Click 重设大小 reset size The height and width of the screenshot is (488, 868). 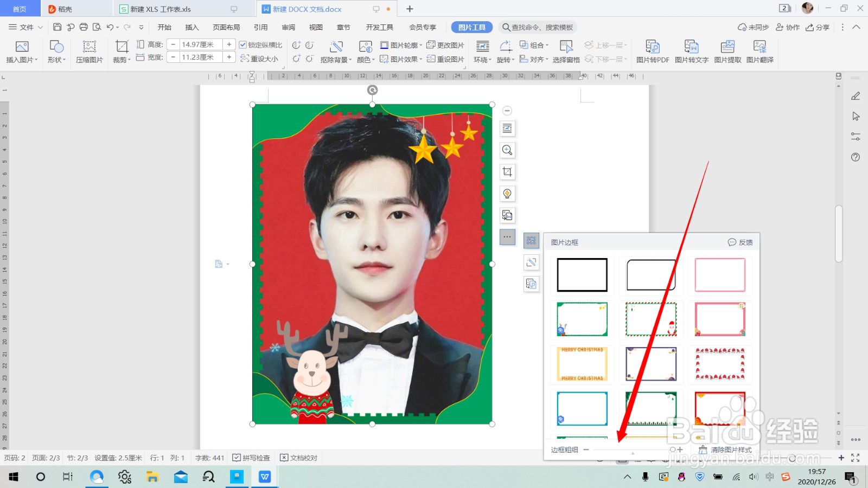259,59
